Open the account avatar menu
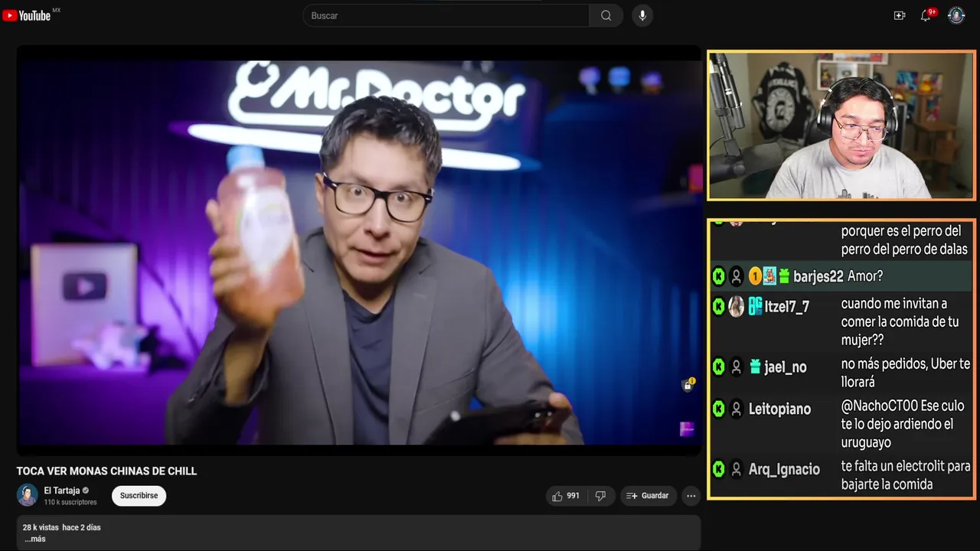This screenshot has width=980, height=551. 956,15
